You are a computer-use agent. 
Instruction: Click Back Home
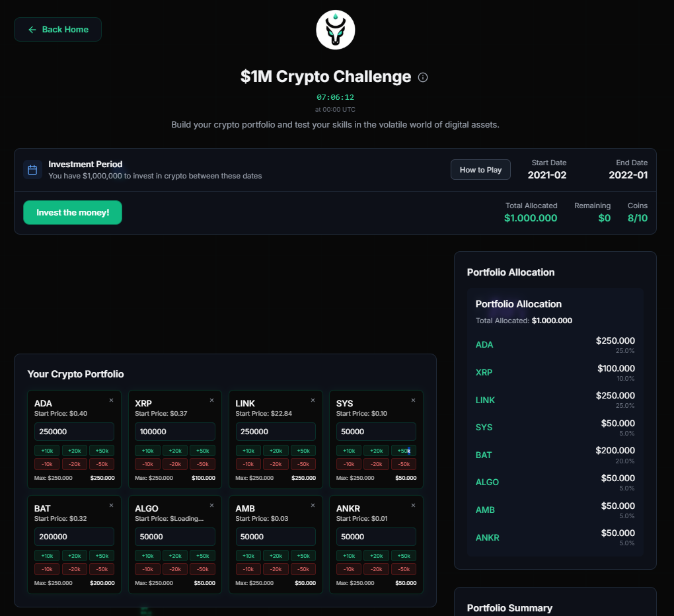point(57,29)
